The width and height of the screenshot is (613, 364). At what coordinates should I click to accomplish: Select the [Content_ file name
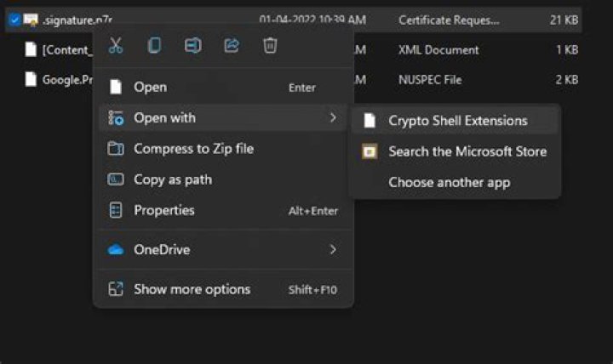(x=67, y=50)
